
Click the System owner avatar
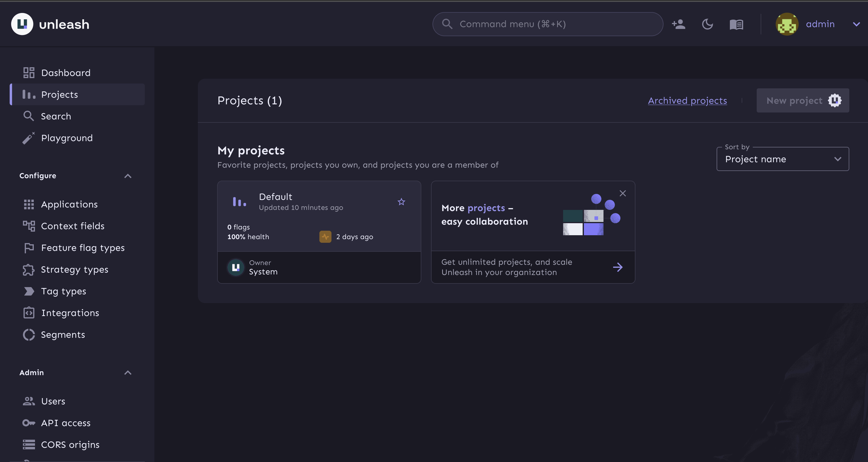click(x=236, y=267)
